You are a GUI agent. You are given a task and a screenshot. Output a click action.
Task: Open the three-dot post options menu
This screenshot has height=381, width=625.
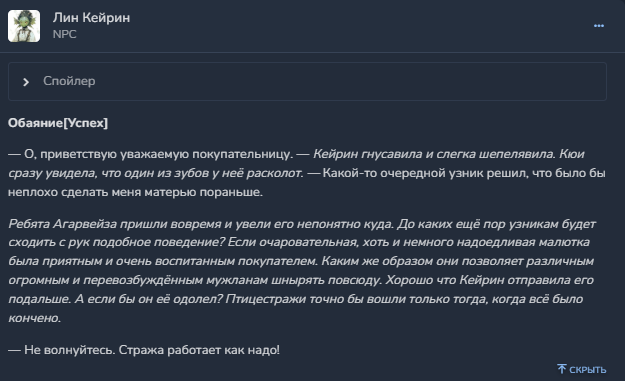point(599,26)
